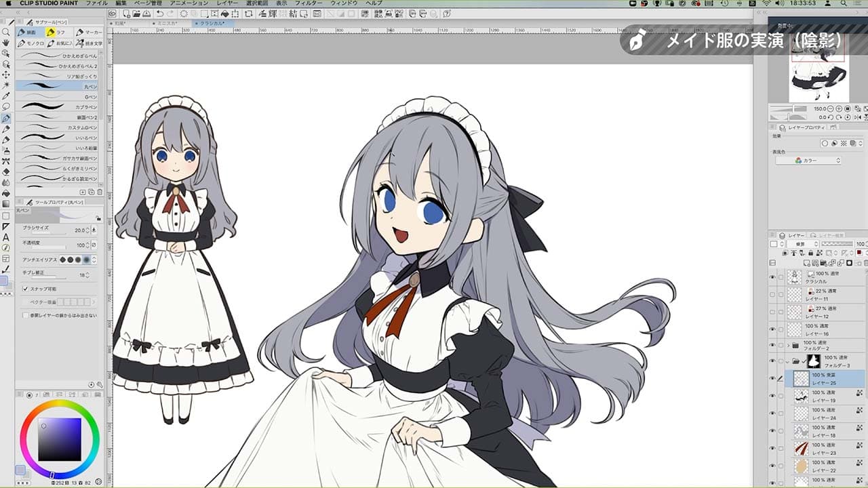Select the Text tool (A icon)
This screenshot has height=488, width=868.
click(x=6, y=237)
